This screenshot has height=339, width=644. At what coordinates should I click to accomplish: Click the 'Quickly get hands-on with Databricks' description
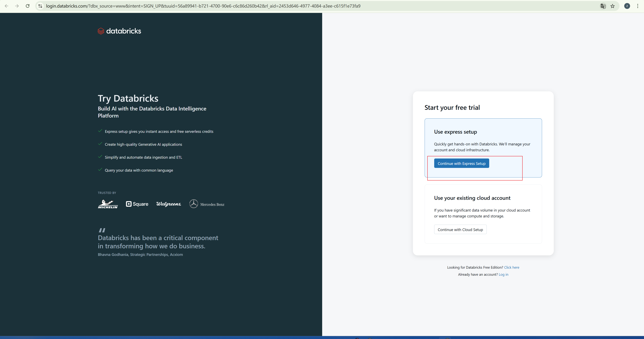[482, 147]
